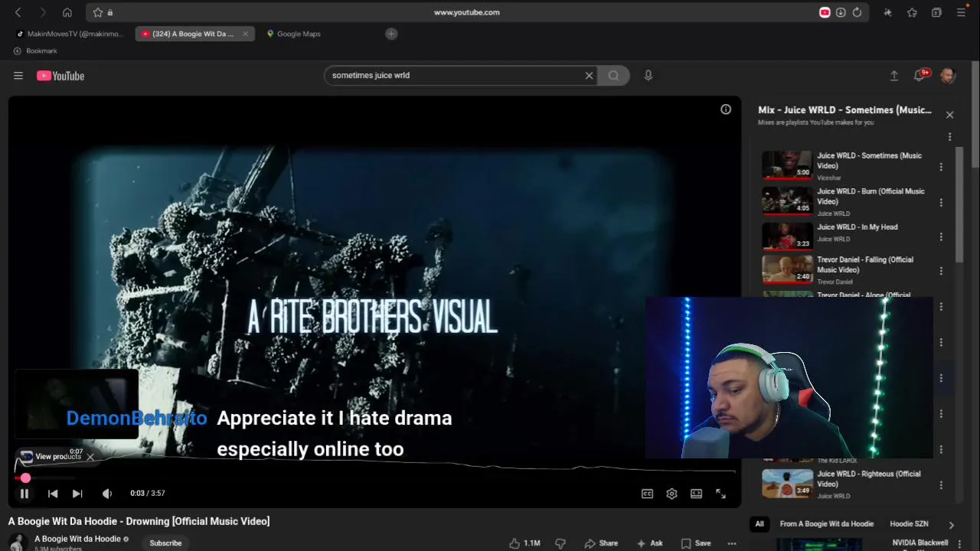980x551 pixels.
Task: Open the YouTube create upload icon
Action: (x=893, y=76)
